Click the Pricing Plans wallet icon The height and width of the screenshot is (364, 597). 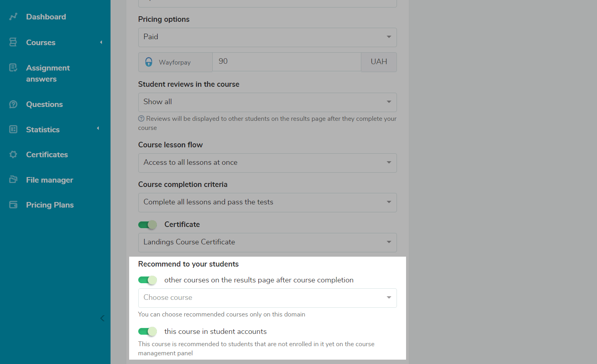click(x=13, y=205)
